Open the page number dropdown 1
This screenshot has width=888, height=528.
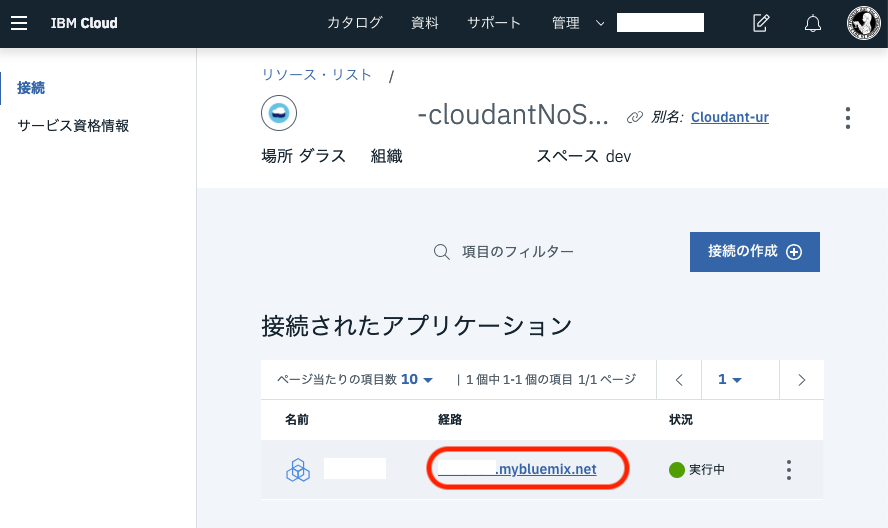click(x=729, y=380)
